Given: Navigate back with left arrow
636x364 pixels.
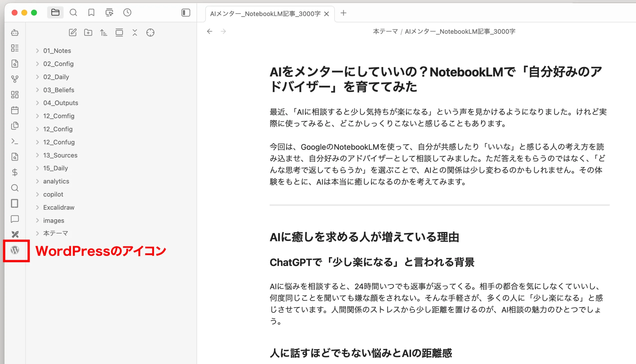Looking at the screenshot, I should [210, 32].
